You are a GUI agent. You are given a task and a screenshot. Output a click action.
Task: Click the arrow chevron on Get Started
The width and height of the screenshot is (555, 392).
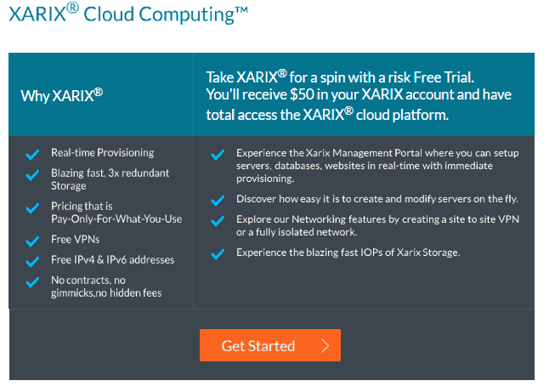[x=326, y=345]
